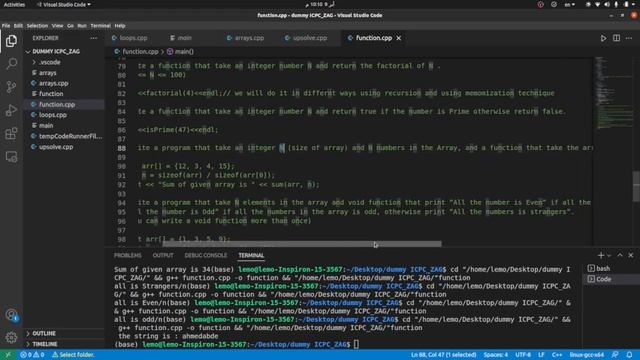640x360 pixels.
Task: Open the new terminal dropdown arrow
Action: (x=609, y=255)
